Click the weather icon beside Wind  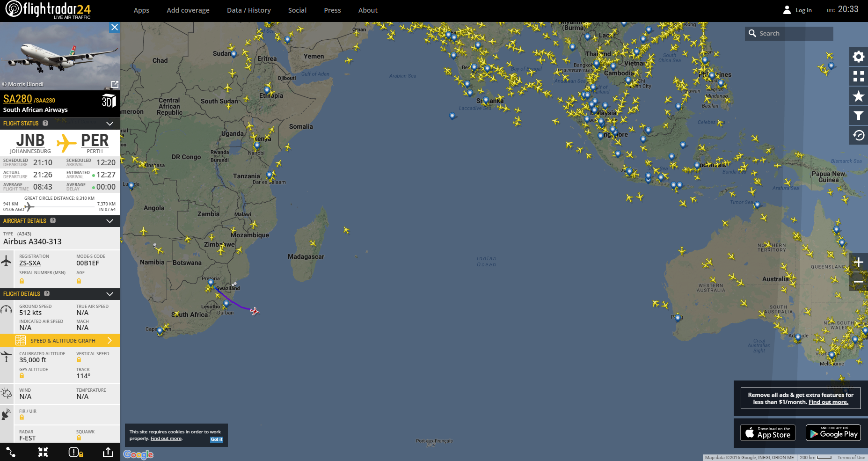point(7,393)
